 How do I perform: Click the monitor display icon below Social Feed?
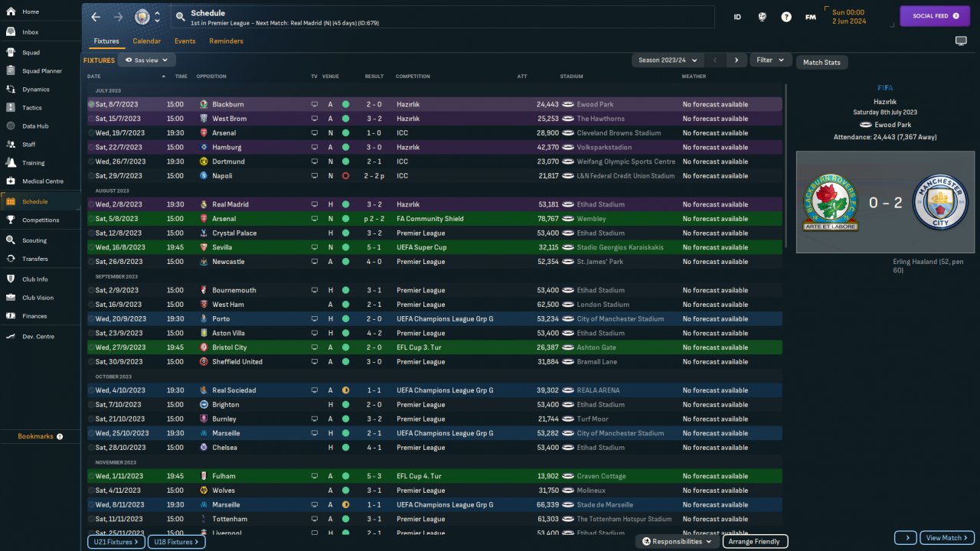(x=961, y=41)
